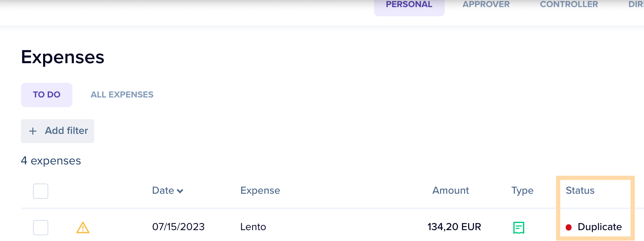
Task: Click the Expense column header
Action: [260, 191]
